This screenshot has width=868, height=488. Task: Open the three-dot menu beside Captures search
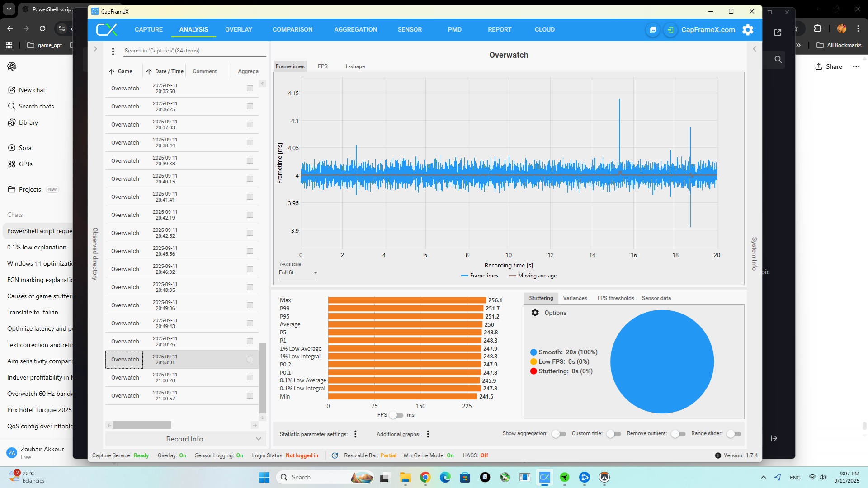(113, 52)
